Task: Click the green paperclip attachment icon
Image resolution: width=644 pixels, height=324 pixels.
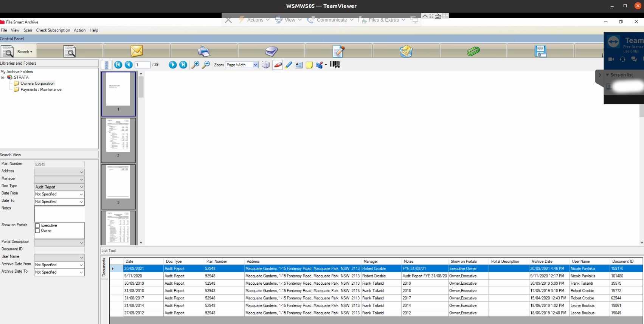Action: point(473,51)
